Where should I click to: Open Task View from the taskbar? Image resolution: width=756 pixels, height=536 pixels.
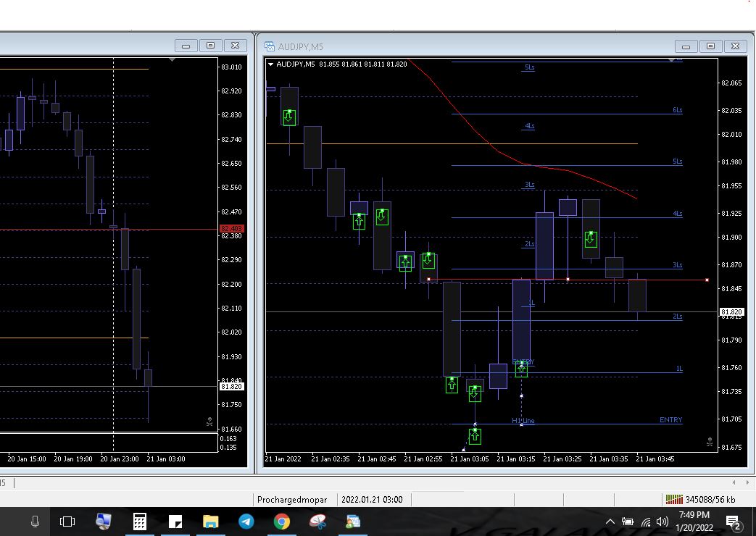pyautogui.click(x=67, y=521)
